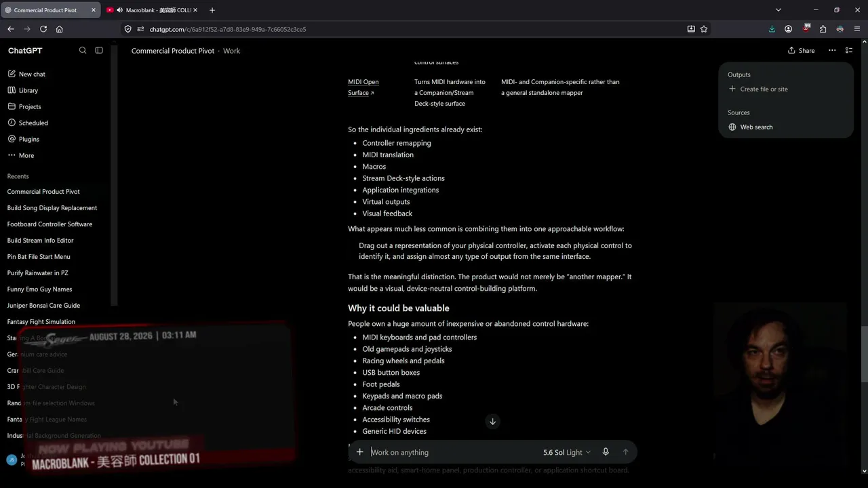Viewport: 868px width, 488px height.
Task: Open the Build Stream Info Editor chat
Action: point(40,241)
